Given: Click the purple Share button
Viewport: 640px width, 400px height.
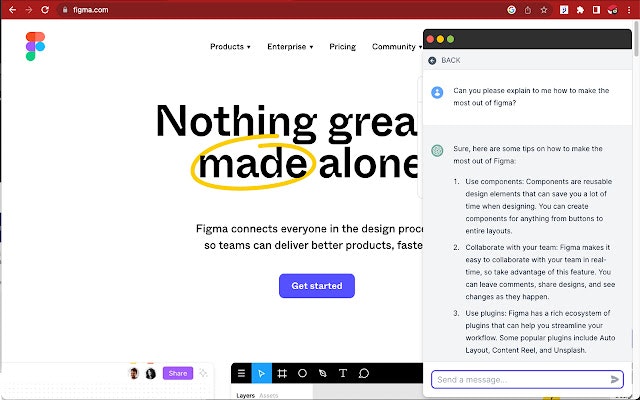Looking at the screenshot, I should (178, 373).
